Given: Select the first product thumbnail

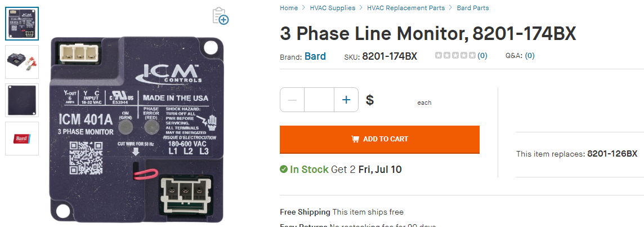Looking at the screenshot, I should [22, 24].
